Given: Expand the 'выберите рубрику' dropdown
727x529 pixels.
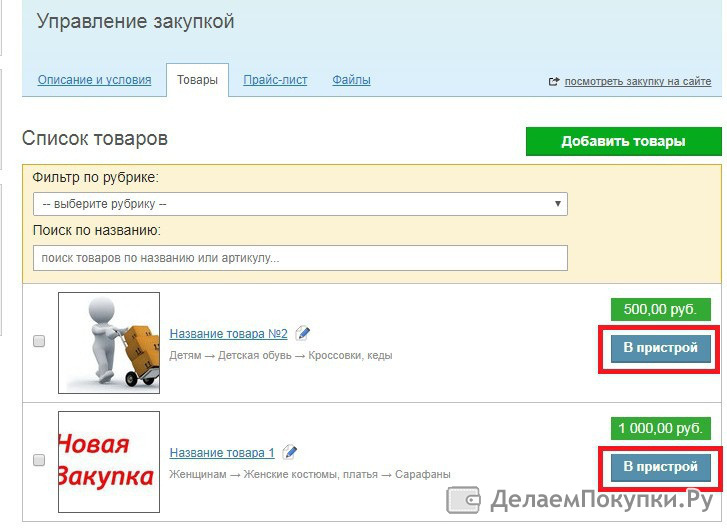Looking at the screenshot, I should [x=300, y=204].
